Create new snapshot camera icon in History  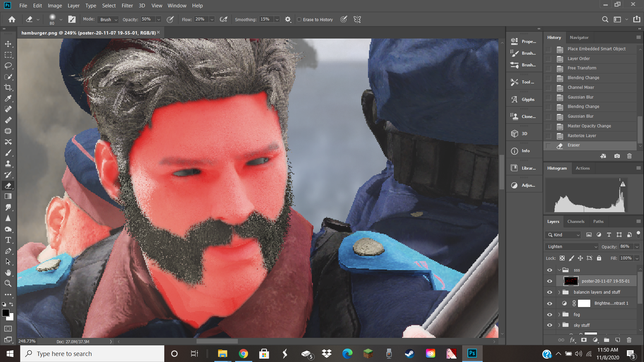(x=617, y=156)
